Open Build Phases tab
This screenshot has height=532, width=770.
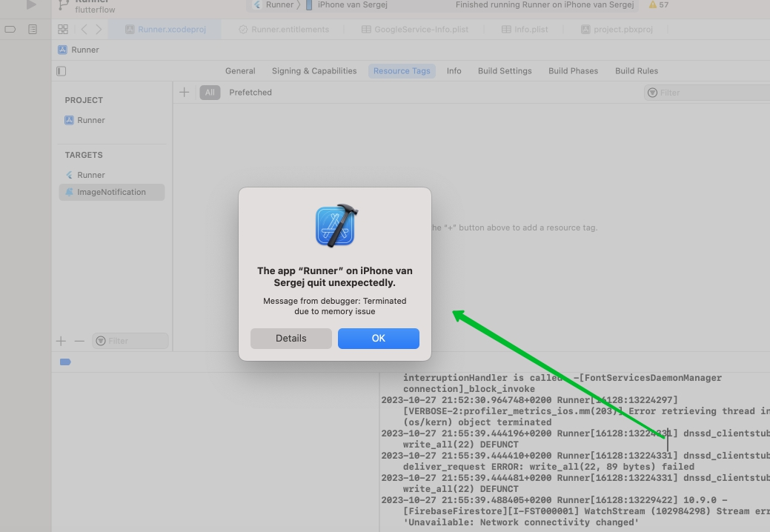pos(573,71)
